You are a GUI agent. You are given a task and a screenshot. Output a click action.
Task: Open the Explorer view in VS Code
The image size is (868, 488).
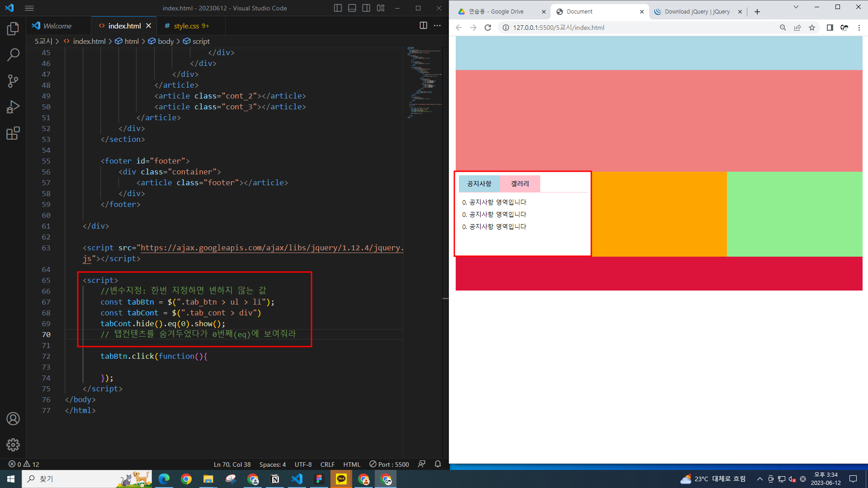point(13,28)
